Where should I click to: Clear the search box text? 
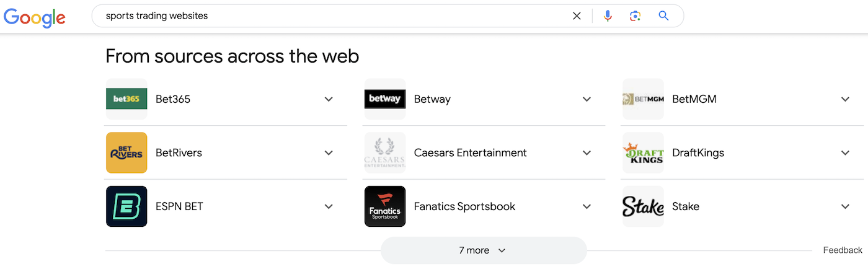pos(577,16)
